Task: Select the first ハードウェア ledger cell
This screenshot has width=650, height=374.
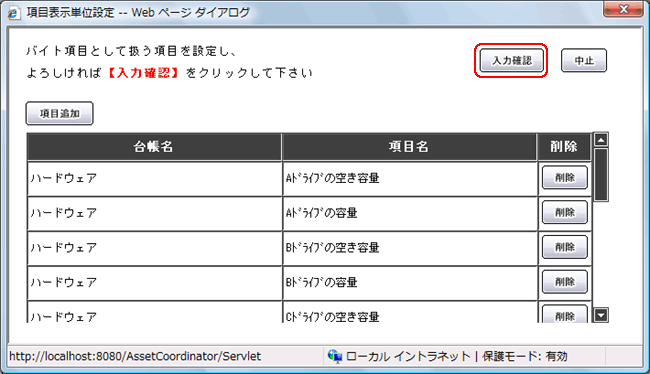Action: pyautogui.click(x=154, y=178)
